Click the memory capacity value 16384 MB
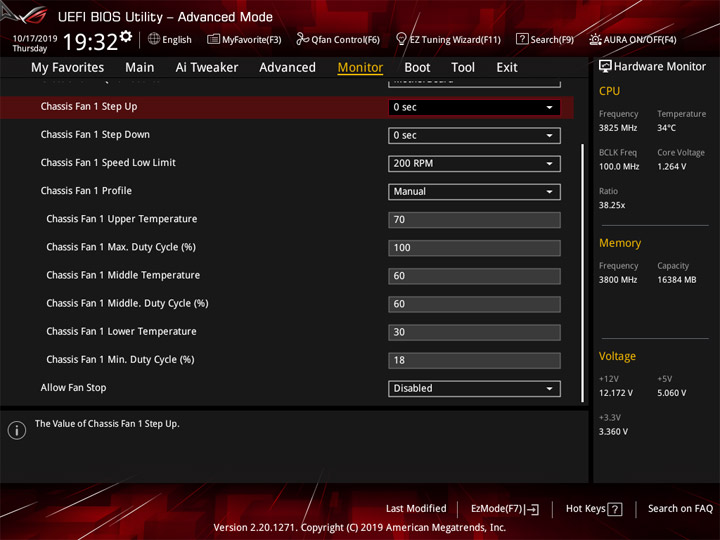Screen dimensions: 720x540 pyautogui.click(x=677, y=280)
